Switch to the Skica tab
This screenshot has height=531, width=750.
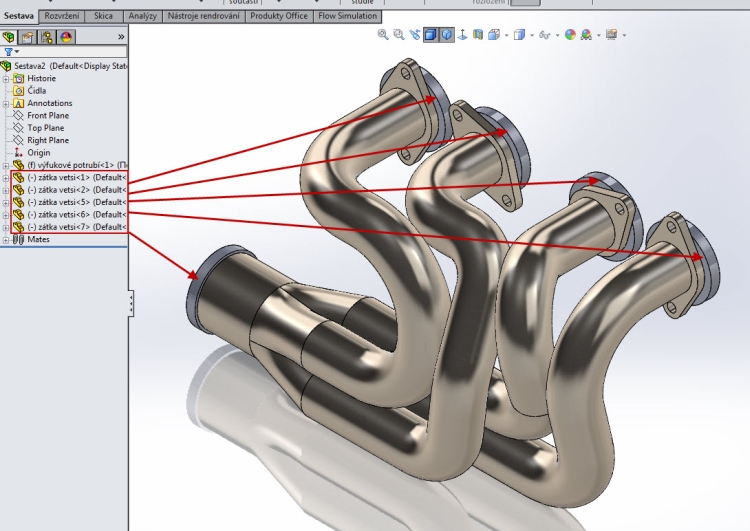[x=103, y=16]
